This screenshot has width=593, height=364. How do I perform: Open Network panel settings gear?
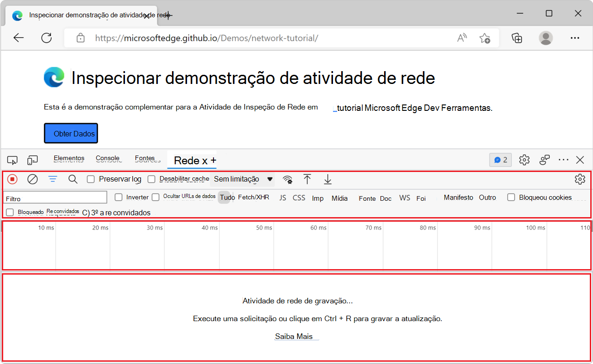(x=580, y=179)
